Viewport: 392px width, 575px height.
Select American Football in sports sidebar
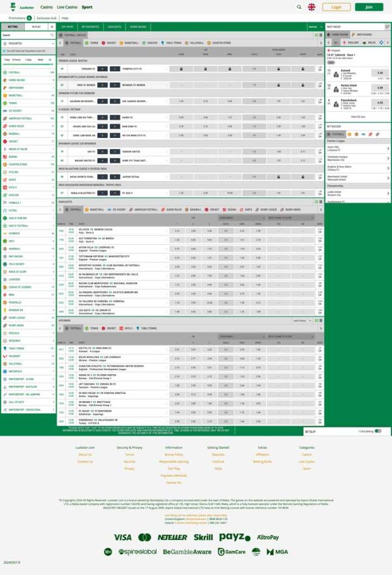coord(28,118)
